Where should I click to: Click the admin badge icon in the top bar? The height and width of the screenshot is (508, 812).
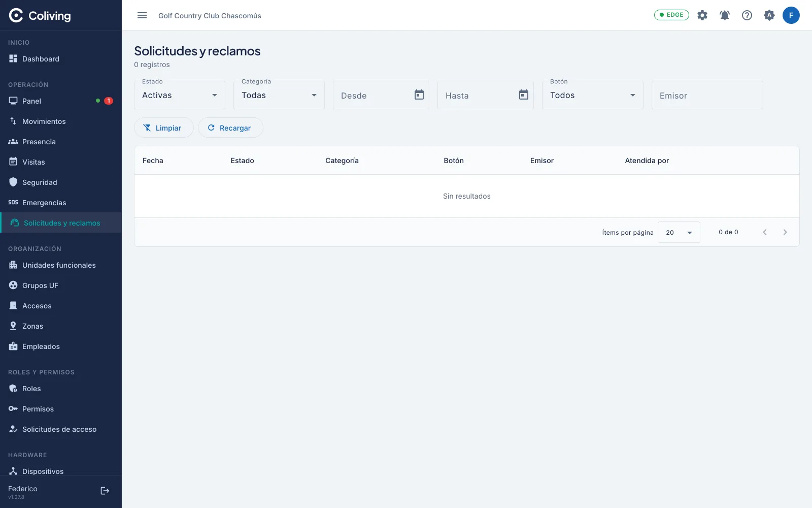(769, 15)
